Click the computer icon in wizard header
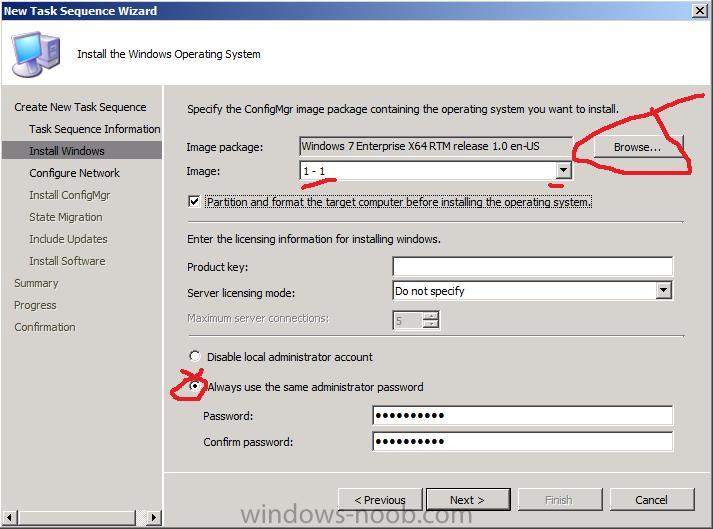This screenshot has width=713, height=529. point(37,54)
